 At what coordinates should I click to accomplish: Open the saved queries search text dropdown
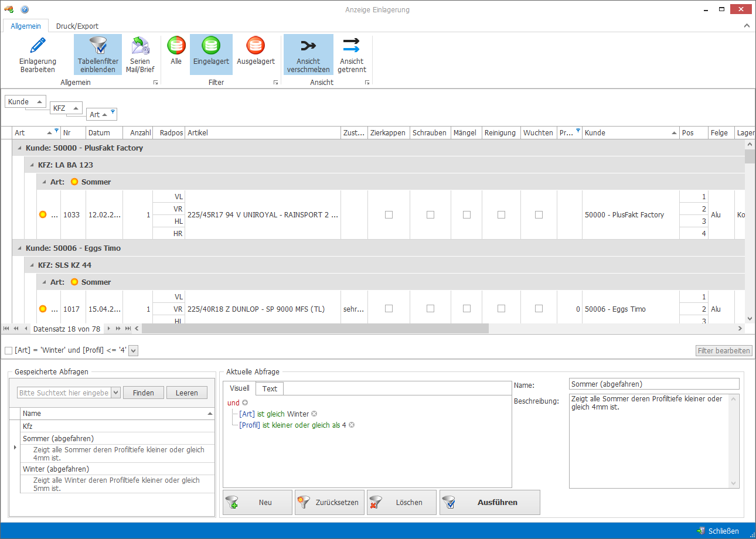115,393
